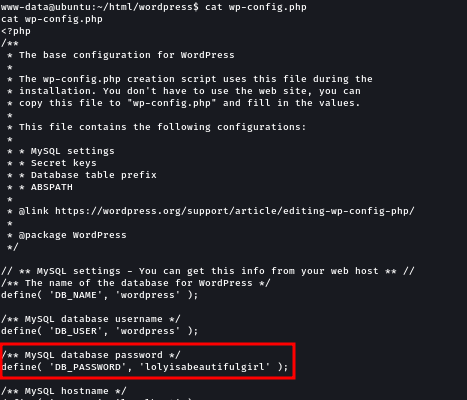Click the 'MySQL database password' comment
This screenshot has width=467, height=400.
91,355
